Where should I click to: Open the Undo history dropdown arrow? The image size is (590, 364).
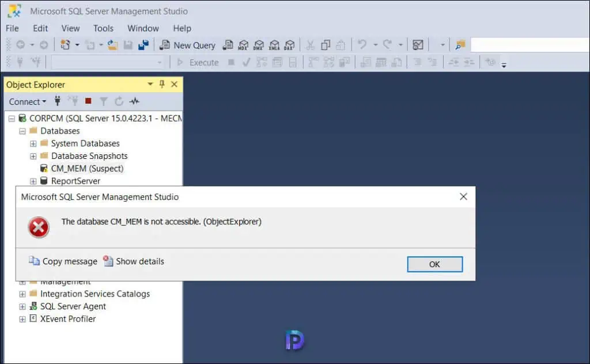pyautogui.click(x=375, y=45)
